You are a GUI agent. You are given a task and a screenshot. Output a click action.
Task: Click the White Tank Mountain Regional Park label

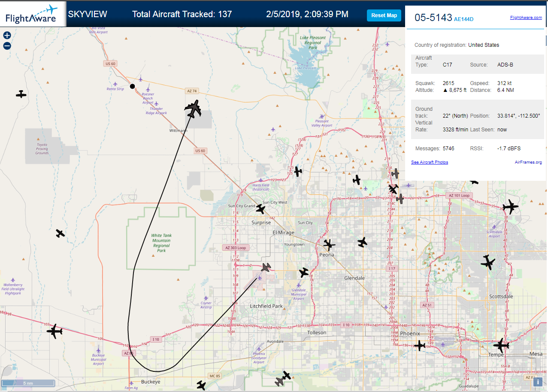click(161, 243)
